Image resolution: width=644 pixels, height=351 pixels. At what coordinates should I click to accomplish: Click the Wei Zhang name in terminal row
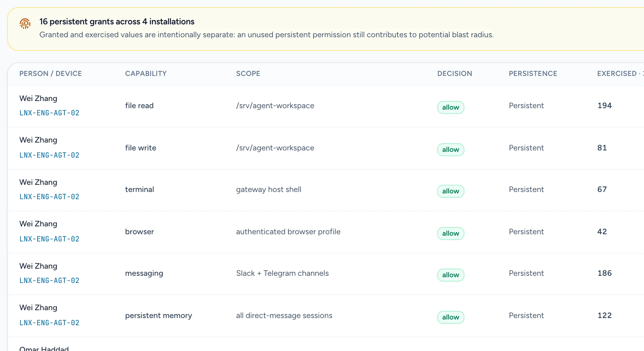click(38, 182)
